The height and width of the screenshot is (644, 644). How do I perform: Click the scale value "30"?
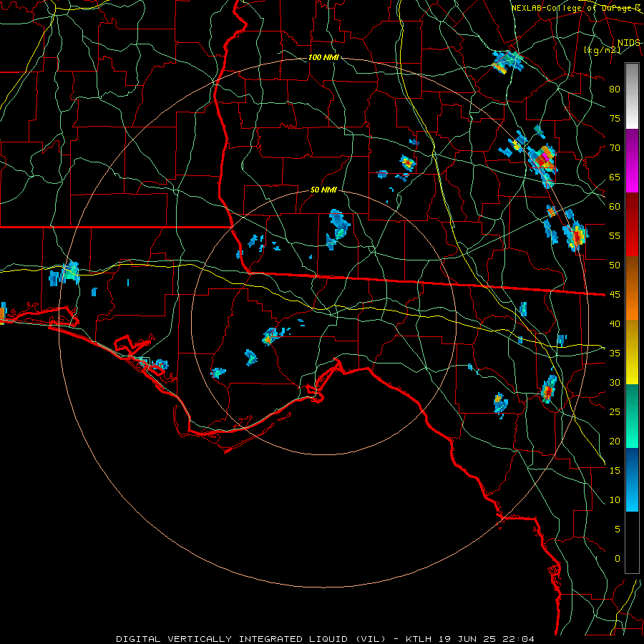[x=615, y=382]
